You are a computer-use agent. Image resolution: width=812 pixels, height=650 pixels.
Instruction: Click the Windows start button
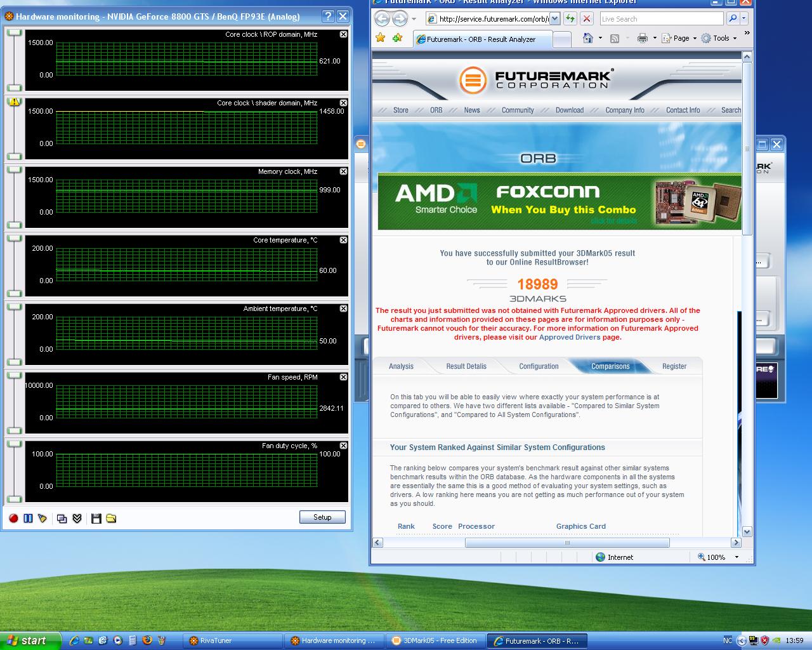click(x=30, y=640)
